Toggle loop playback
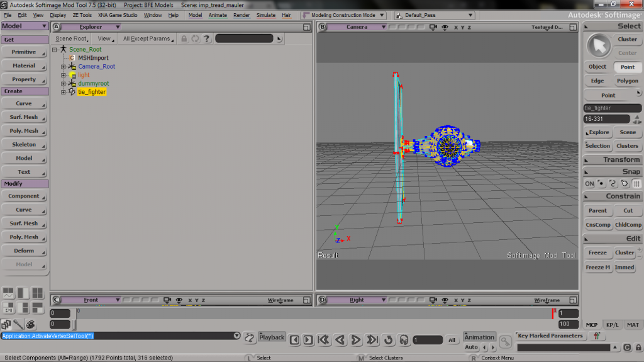The height and width of the screenshot is (362, 644). pos(388,340)
